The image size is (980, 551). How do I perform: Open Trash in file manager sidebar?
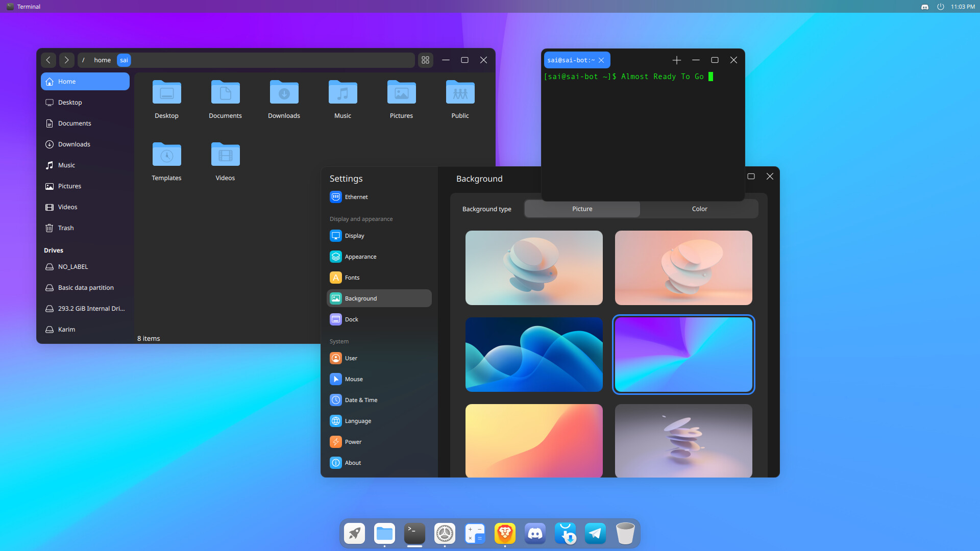pos(85,228)
